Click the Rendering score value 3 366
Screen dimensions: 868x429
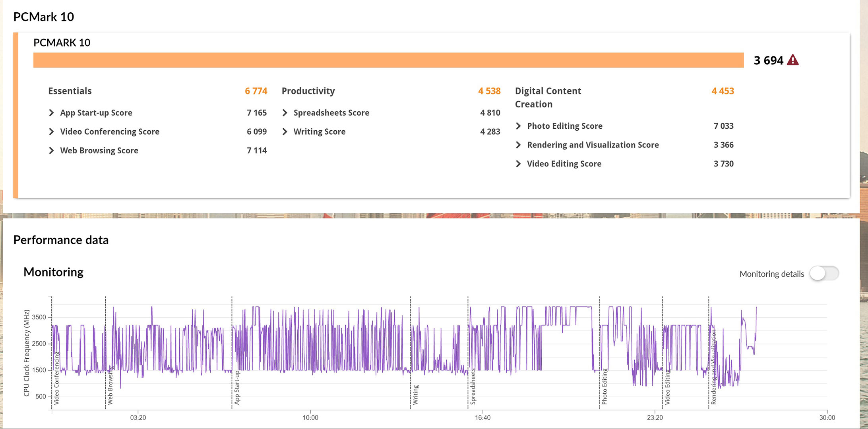(724, 145)
